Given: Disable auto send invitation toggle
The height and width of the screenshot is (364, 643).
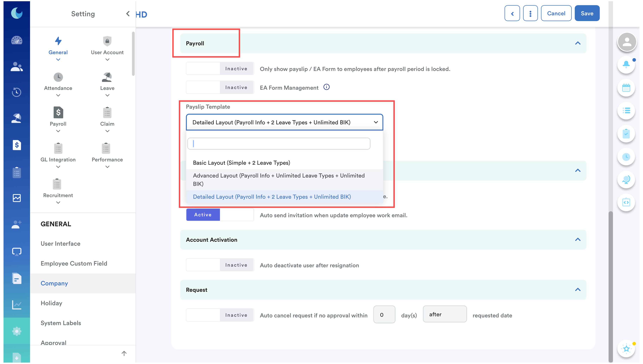Looking at the screenshot, I should 220,215.
